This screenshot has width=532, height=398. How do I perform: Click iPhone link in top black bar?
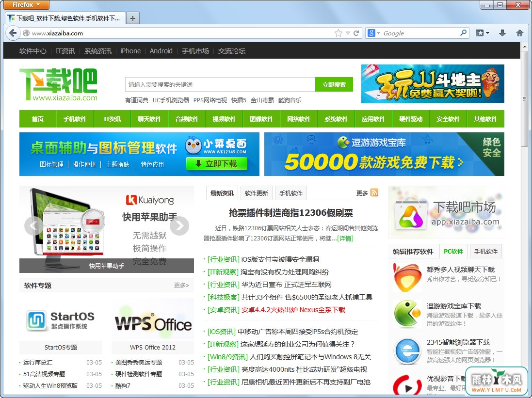pyautogui.click(x=130, y=51)
